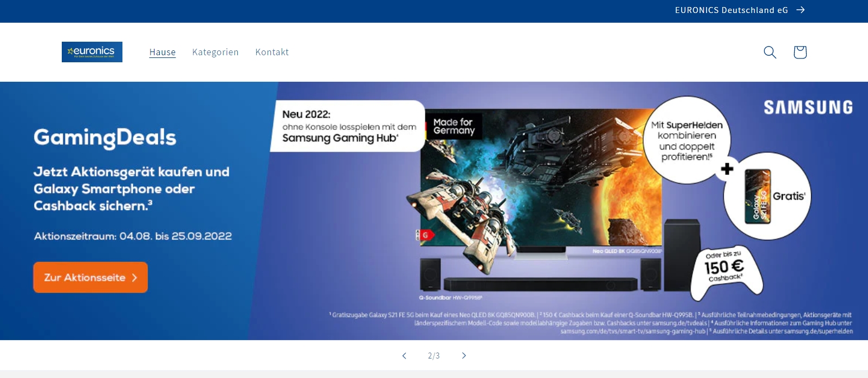Image resolution: width=868 pixels, height=378 pixels.
Task: Click the Q-Soundbar HW-Q995B caption
Action: pos(451,297)
